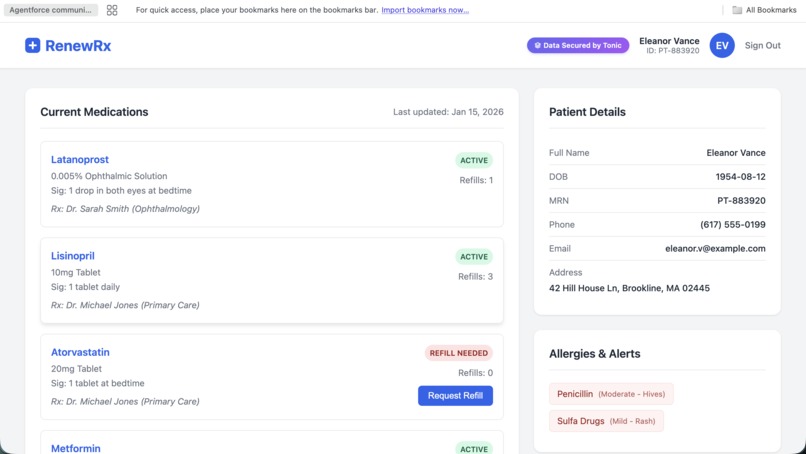Click Last updated: Jan 15, 2026 text
Image resolution: width=806 pixels, height=454 pixels.
tap(448, 112)
